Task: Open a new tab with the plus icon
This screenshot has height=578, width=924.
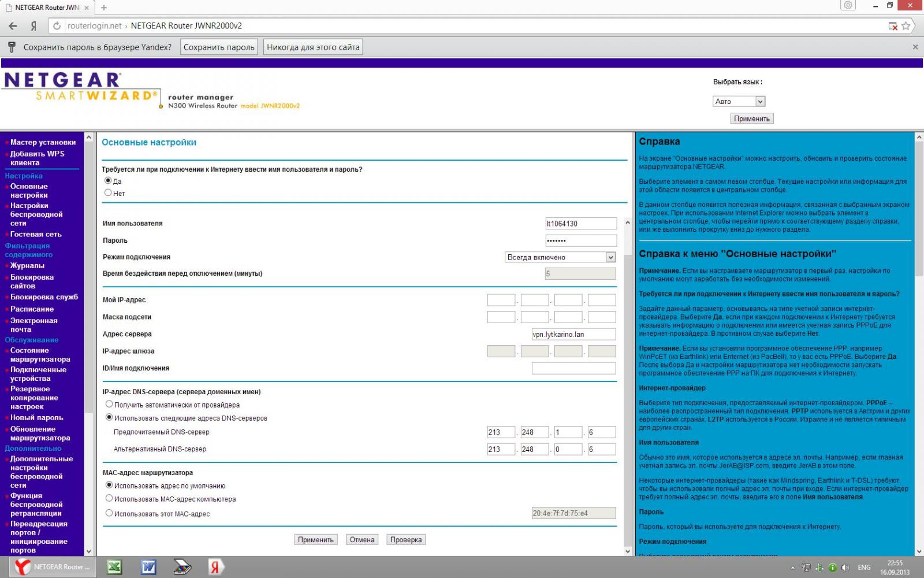Action: [x=104, y=8]
